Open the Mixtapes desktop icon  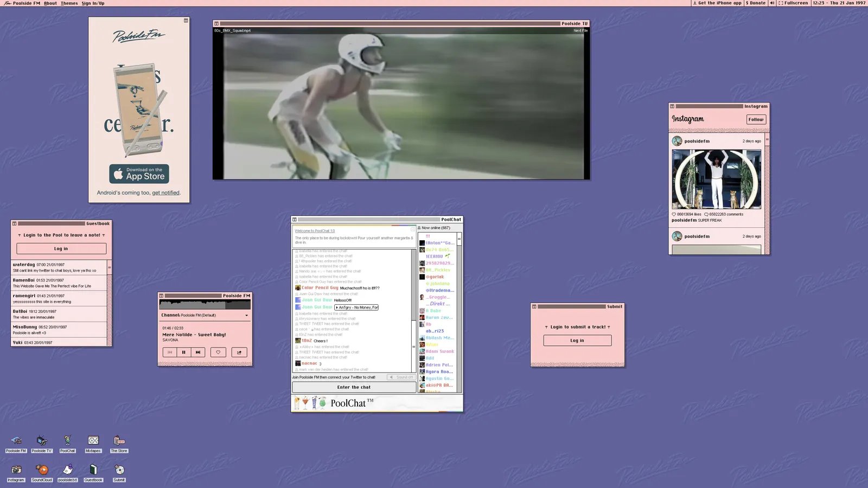coord(93,444)
